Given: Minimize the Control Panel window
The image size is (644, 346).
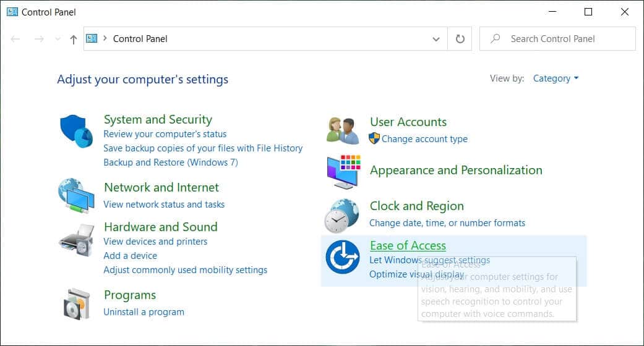Looking at the screenshot, I should point(552,12).
